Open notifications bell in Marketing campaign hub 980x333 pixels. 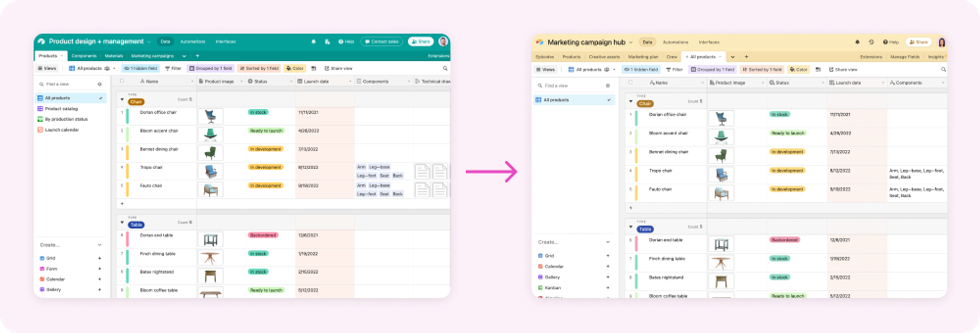tap(857, 42)
